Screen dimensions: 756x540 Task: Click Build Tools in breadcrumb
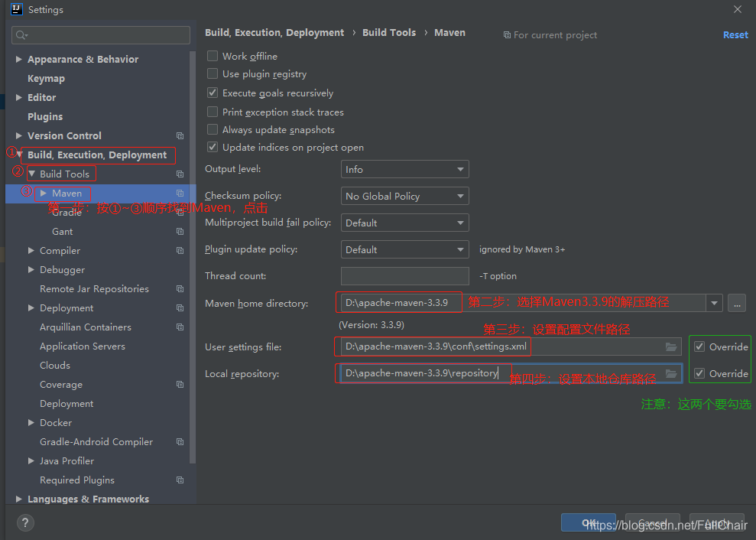click(389, 32)
